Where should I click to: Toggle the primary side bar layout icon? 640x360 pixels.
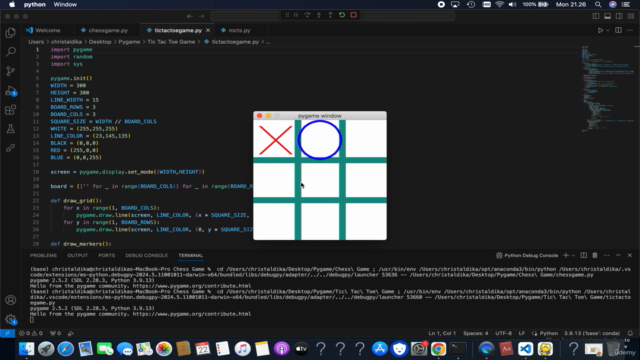coord(596,16)
